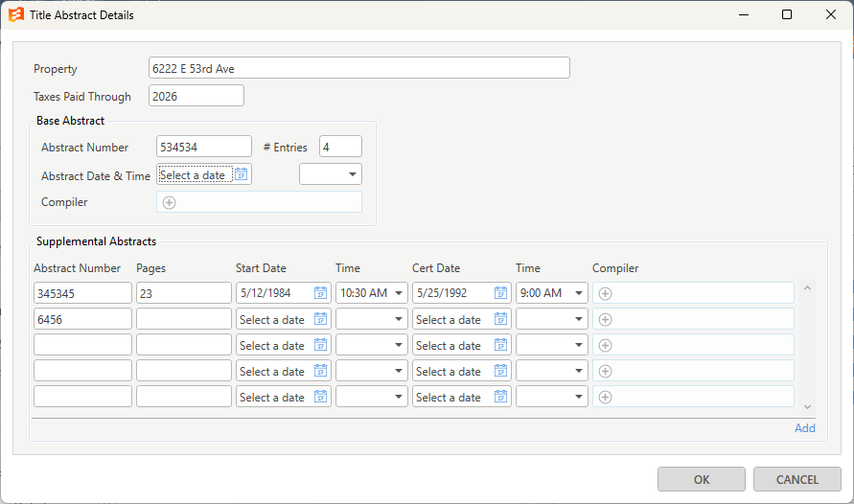This screenshot has height=504, width=854.
Task: Click the CANCEL button
Action: click(x=797, y=479)
